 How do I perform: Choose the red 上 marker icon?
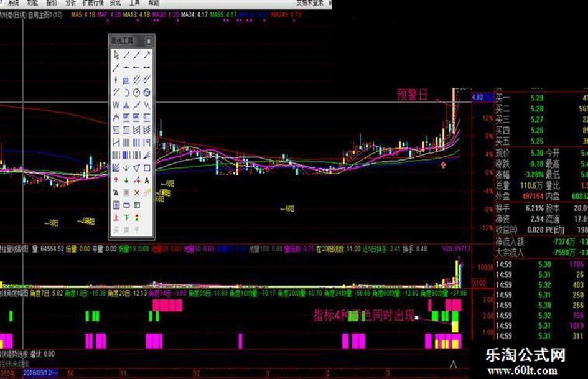point(116,218)
